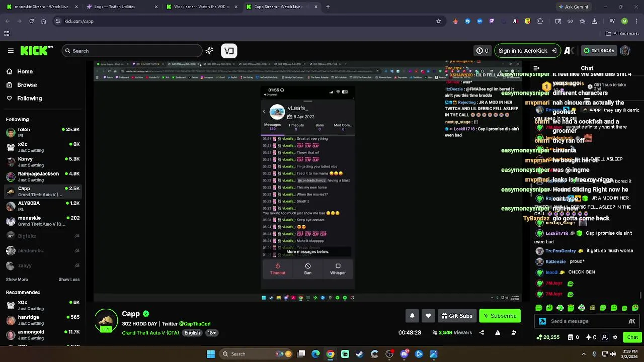The image size is (644, 362).
Task: Open Chrome three-dot menu
Action: (636, 21)
